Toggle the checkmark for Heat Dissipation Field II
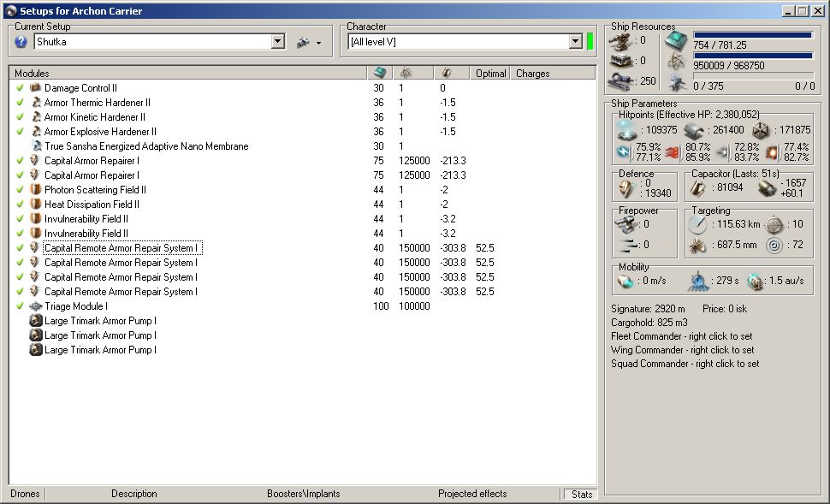The height and width of the screenshot is (504, 830). [21, 205]
